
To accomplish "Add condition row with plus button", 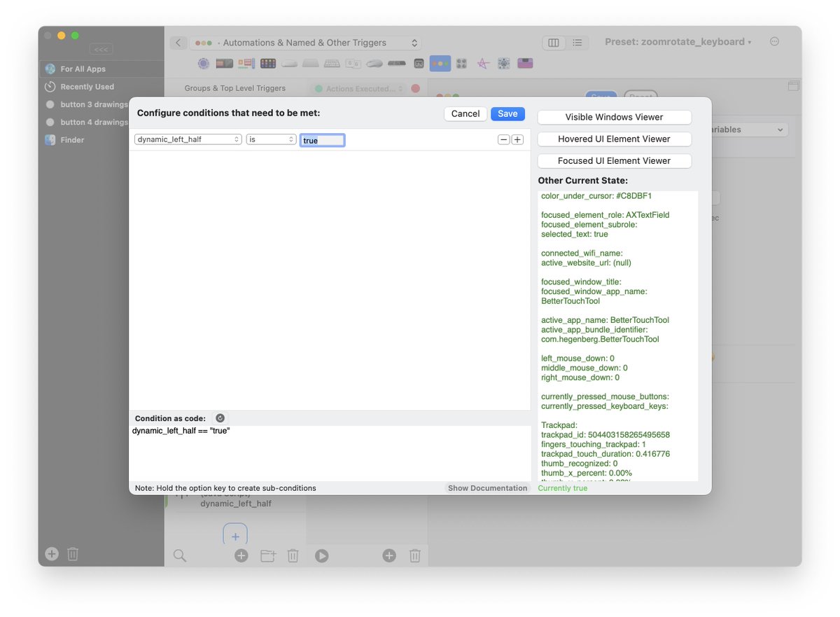I will pyautogui.click(x=517, y=139).
